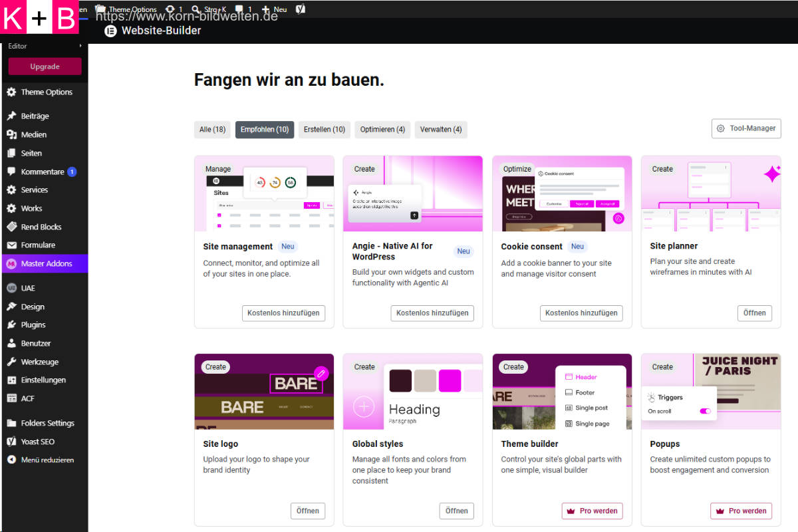Open Formulare envelope icon
Viewport: 798px width, 532px height.
tap(11, 245)
